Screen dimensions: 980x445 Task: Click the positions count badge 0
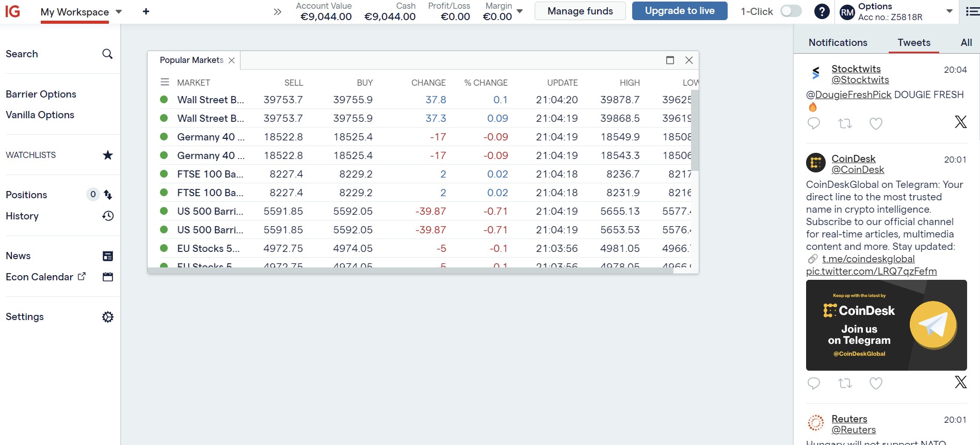(x=93, y=195)
